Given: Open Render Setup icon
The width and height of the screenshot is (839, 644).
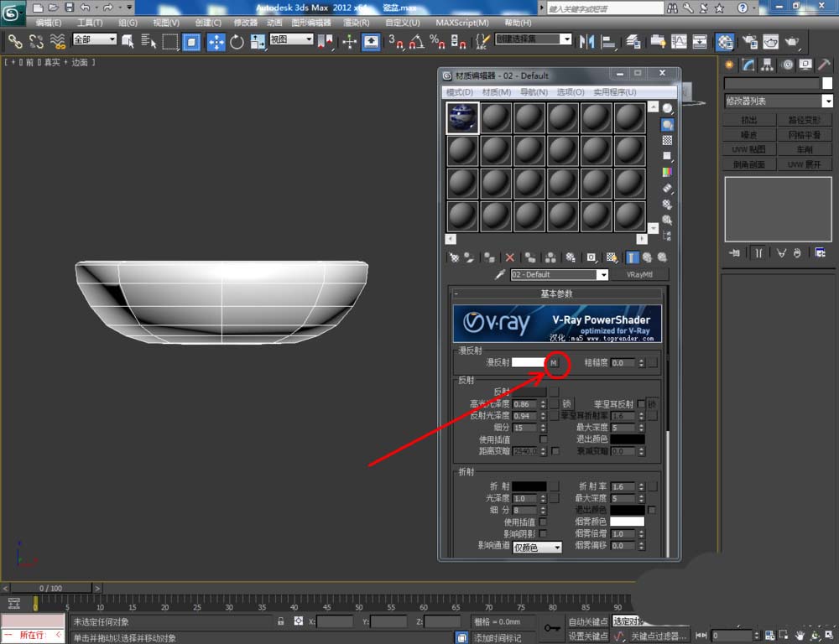Looking at the screenshot, I should tap(749, 42).
